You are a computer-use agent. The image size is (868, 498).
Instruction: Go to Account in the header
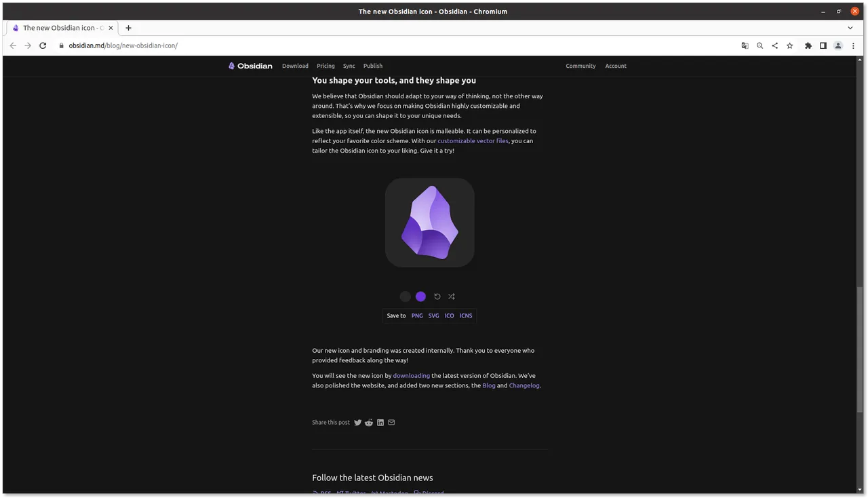click(616, 66)
